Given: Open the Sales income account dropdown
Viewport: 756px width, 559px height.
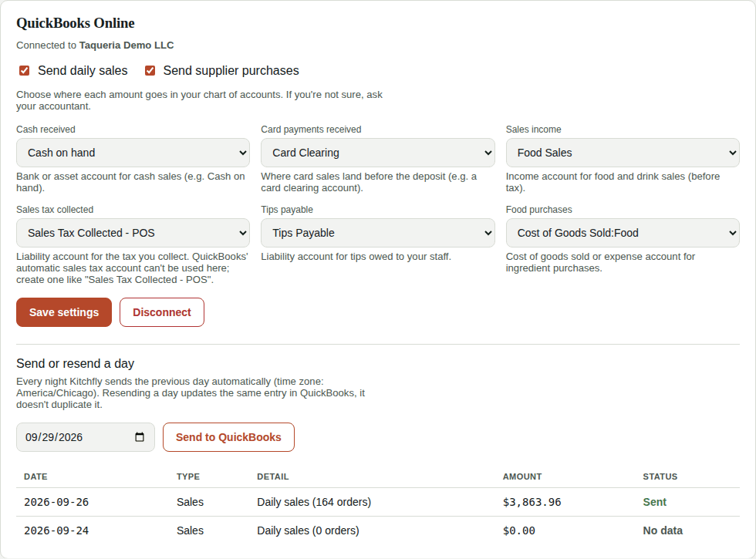Looking at the screenshot, I should coord(623,153).
